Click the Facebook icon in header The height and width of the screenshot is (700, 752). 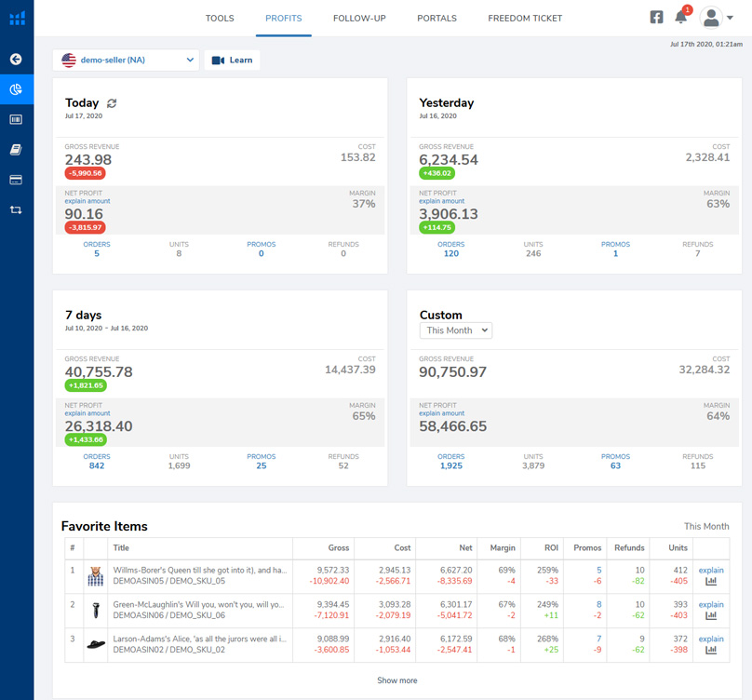656,18
